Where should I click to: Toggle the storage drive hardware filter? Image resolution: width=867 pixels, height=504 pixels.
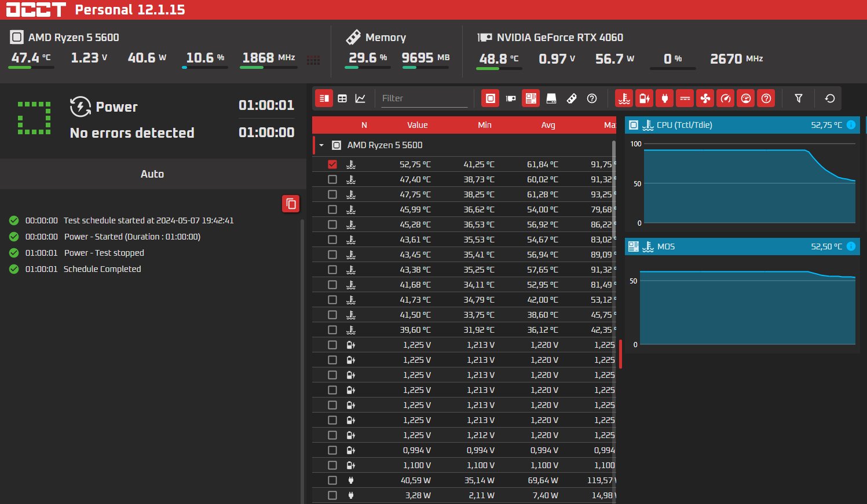click(x=551, y=98)
